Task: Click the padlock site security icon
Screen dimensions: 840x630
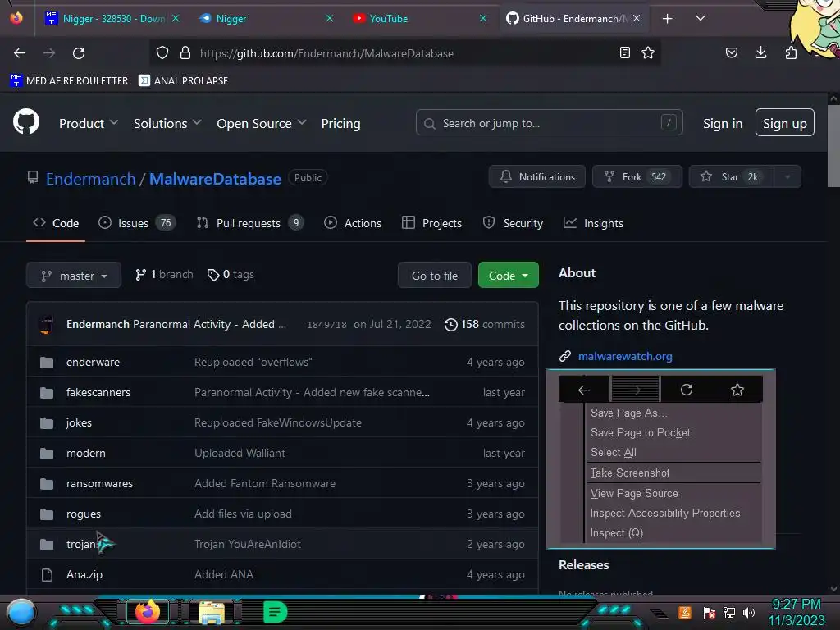Action: [185, 53]
